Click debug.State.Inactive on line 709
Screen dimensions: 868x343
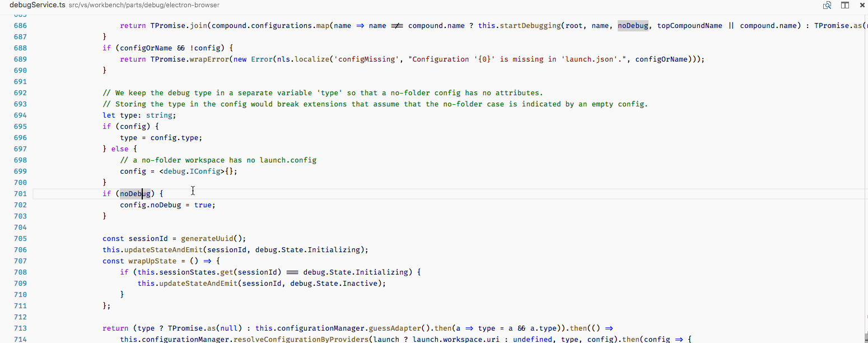(335, 284)
